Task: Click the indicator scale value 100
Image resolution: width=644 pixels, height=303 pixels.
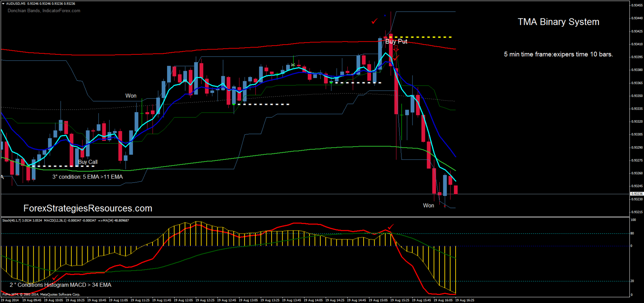Action: [x=633, y=220]
